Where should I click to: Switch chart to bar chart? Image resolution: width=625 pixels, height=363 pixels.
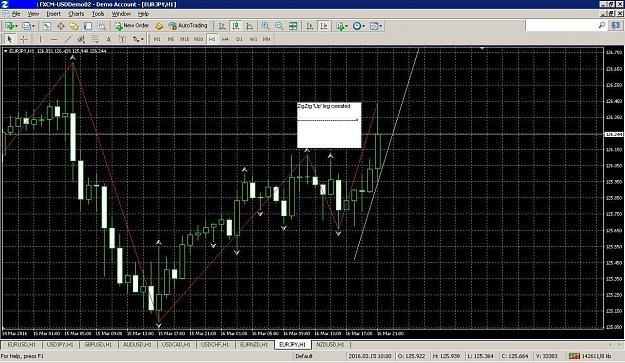[222, 26]
